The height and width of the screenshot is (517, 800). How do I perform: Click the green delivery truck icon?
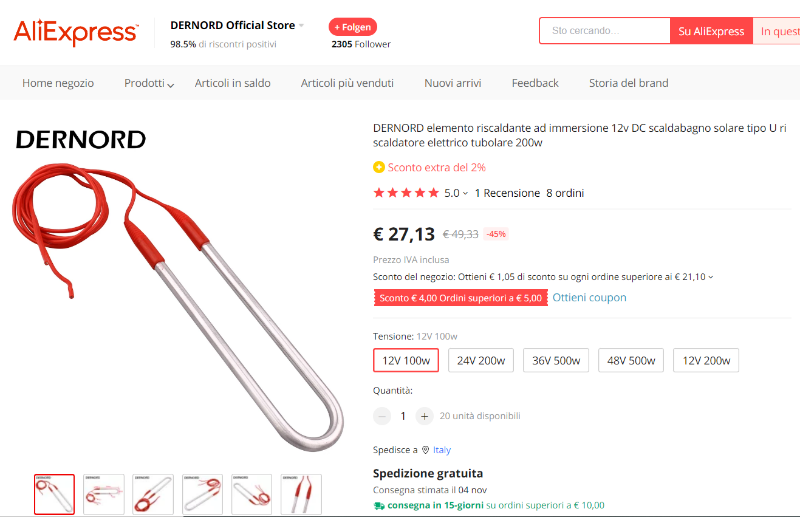click(x=379, y=506)
